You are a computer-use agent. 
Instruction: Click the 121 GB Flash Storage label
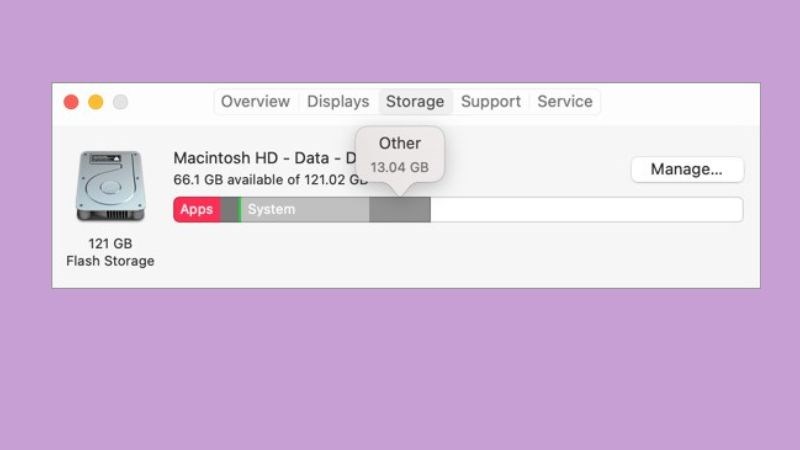[110, 252]
